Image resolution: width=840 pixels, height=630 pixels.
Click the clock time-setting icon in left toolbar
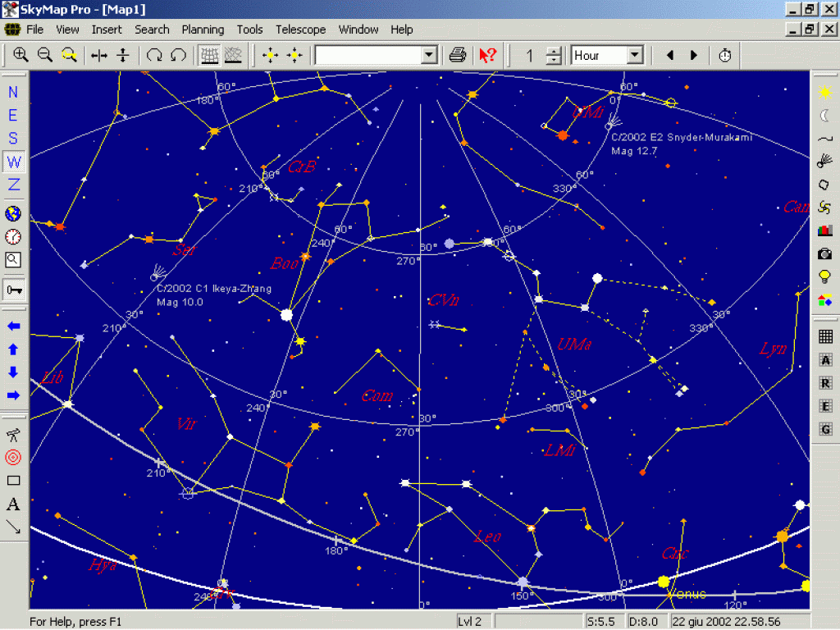13,237
